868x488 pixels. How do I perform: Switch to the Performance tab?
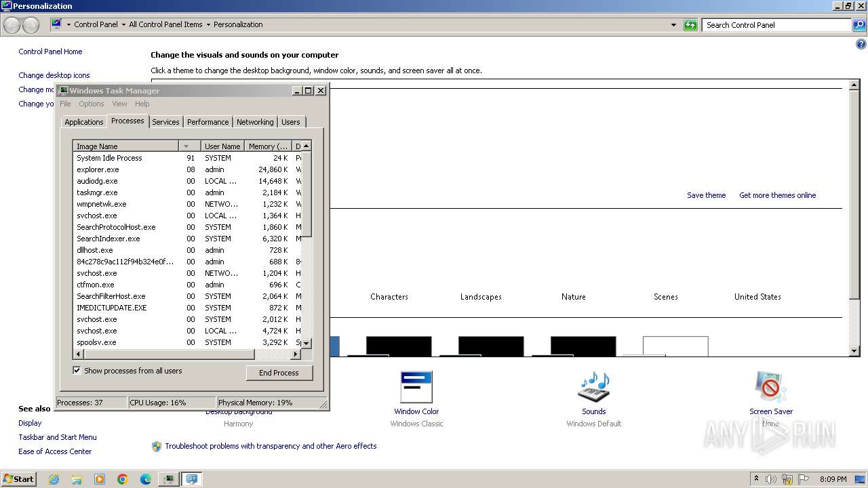(x=208, y=122)
